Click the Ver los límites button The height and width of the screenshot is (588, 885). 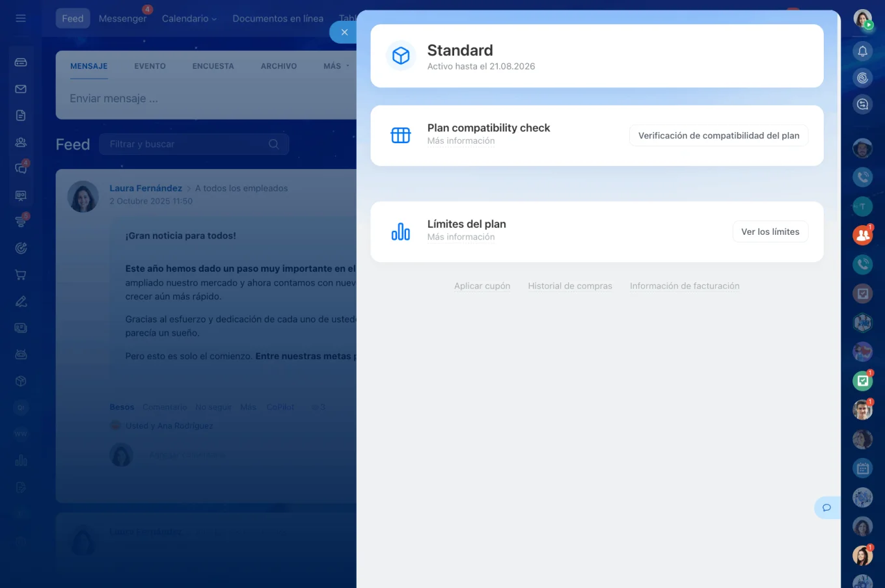[x=770, y=232]
